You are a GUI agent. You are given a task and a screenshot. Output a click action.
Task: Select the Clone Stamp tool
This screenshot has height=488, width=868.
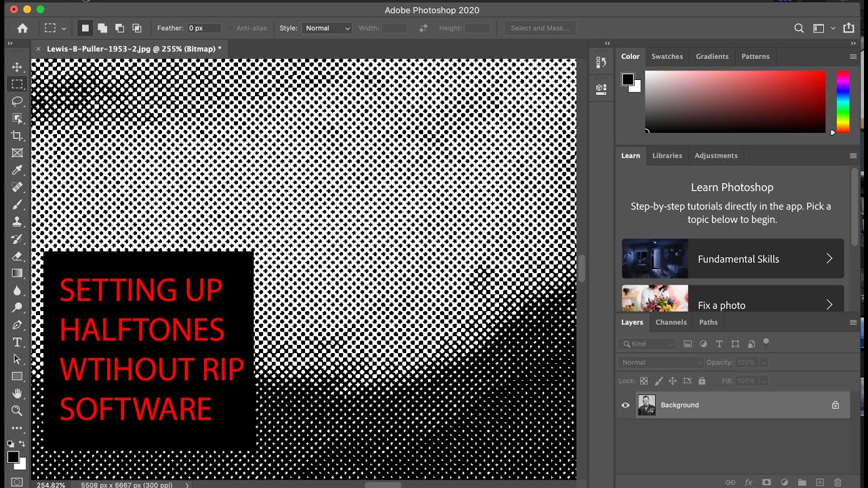click(x=17, y=222)
